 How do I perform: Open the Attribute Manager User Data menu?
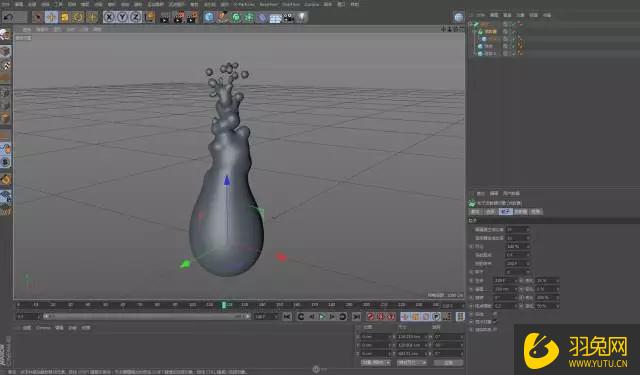[511, 193]
